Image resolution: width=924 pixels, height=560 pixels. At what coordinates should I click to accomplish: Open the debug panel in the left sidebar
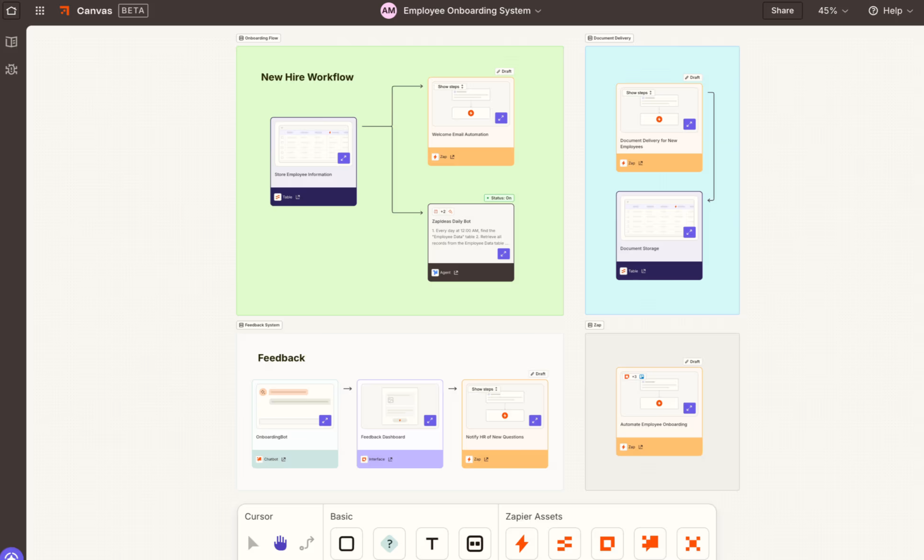[11, 69]
